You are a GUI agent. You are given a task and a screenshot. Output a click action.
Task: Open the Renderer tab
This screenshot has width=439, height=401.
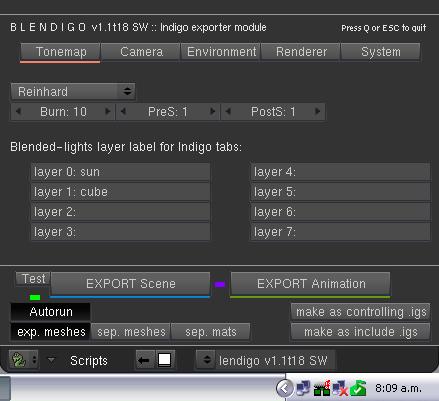(301, 52)
